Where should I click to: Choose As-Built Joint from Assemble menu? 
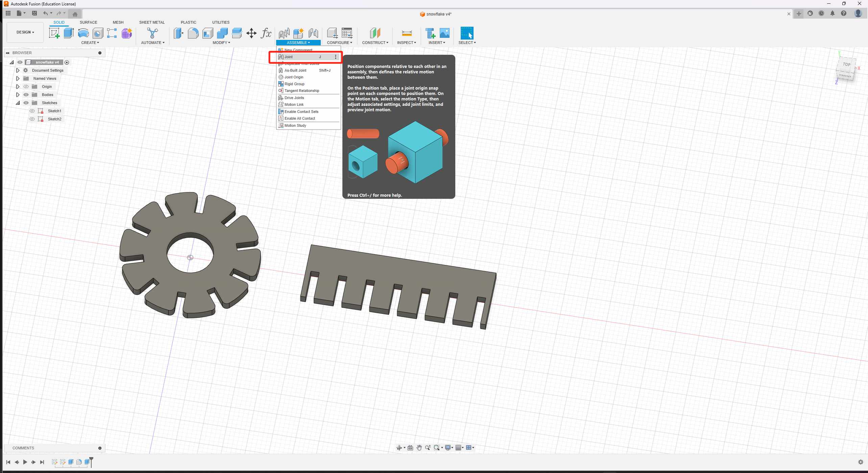[x=308, y=70]
